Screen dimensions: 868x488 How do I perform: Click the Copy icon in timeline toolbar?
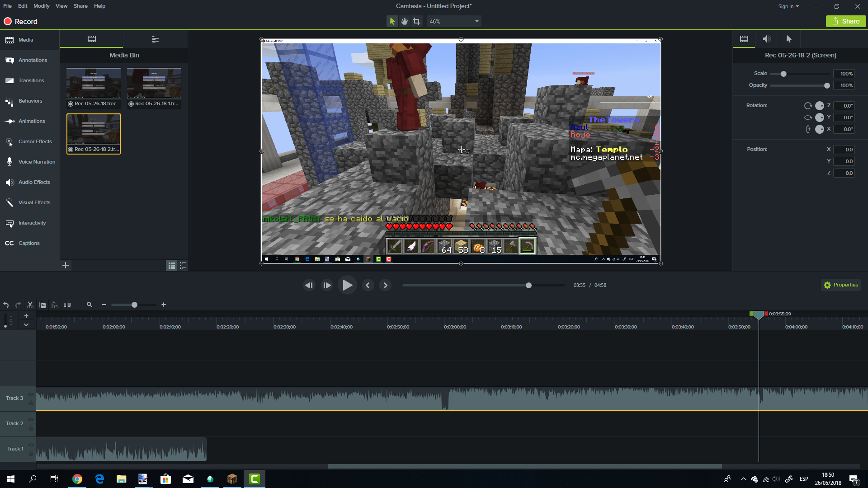tap(42, 305)
